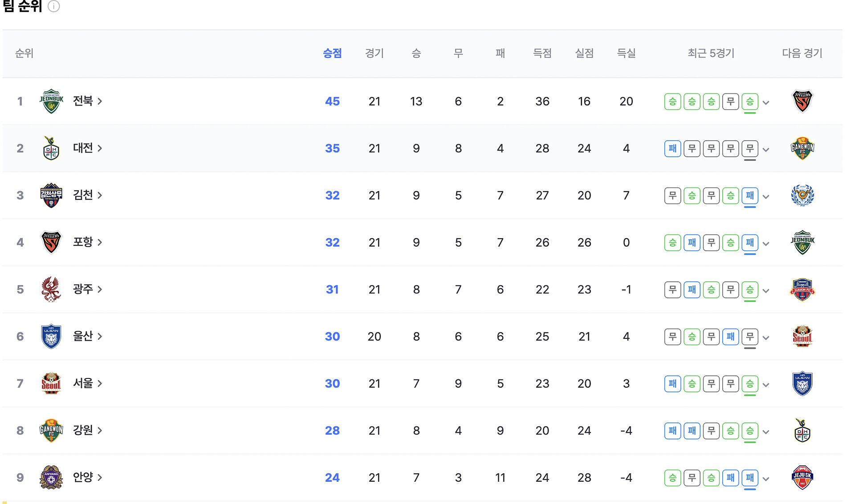Screen dimensions: 855x504
Task: Click the Daejeon team crest in row 2
Action: pos(51,148)
